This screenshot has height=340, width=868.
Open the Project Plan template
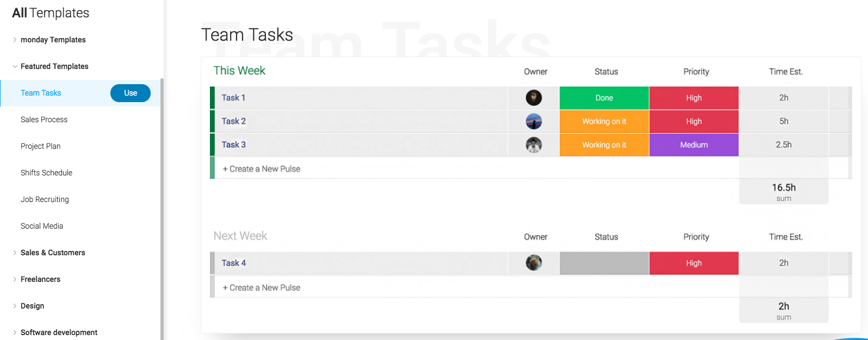click(41, 146)
